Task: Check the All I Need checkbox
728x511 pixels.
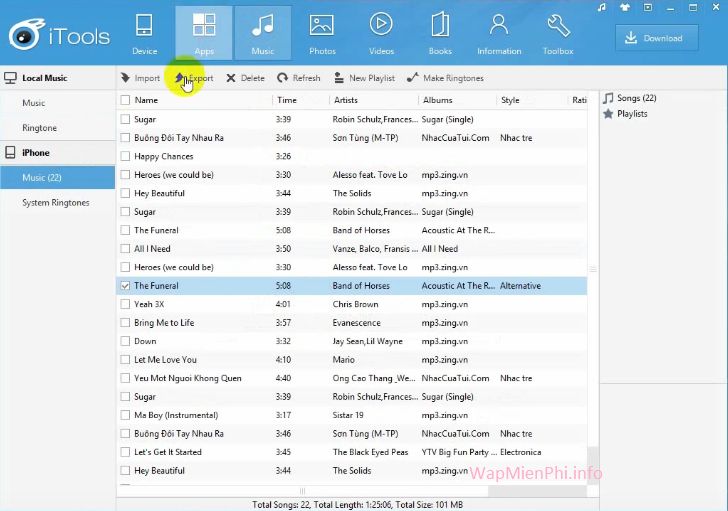Action: tap(125, 249)
